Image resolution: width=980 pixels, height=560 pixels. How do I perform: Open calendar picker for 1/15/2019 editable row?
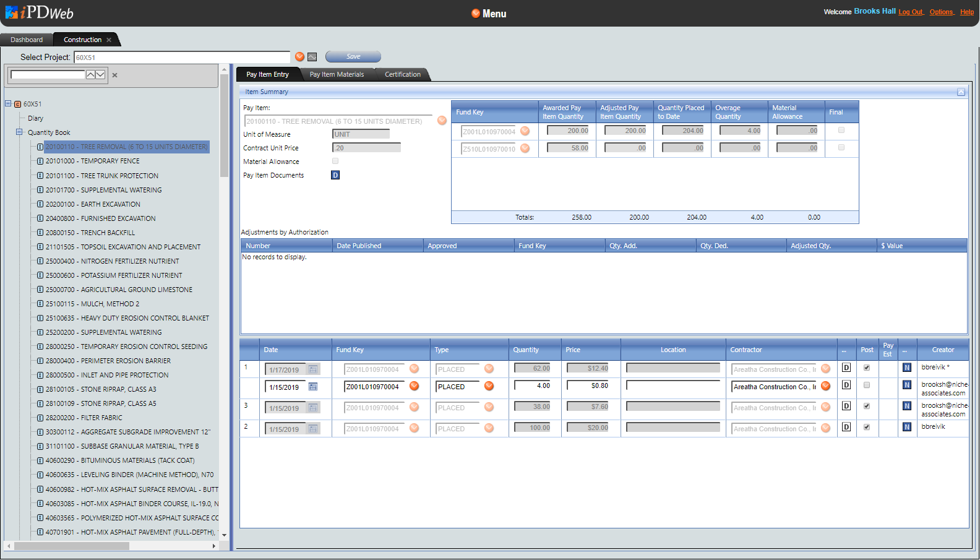(x=313, y=387)
